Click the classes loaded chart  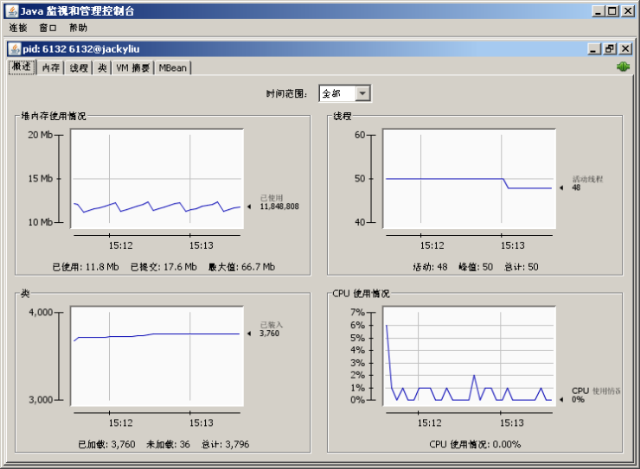(157, 356)
